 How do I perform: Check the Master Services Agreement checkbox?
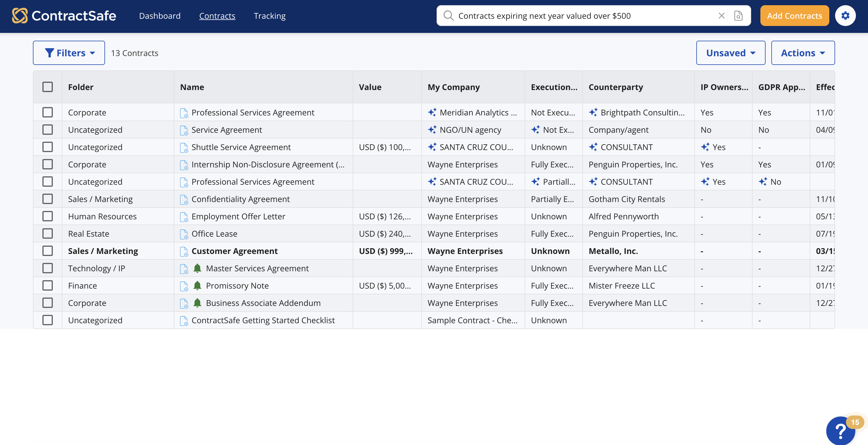click(x=48, y=268)
